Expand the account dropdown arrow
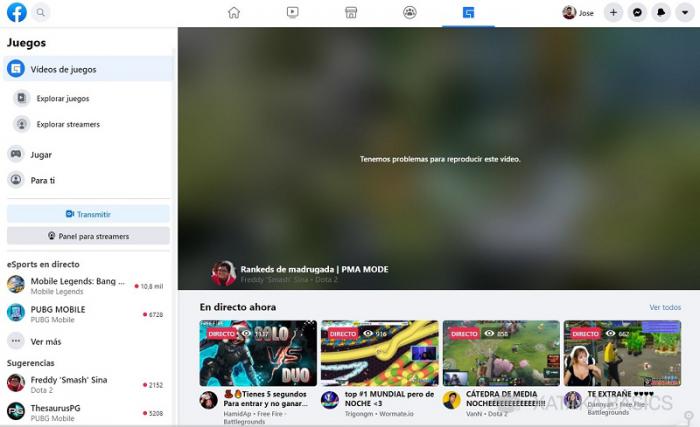This screenshot has height=427, width=700. tap(685, 12)
